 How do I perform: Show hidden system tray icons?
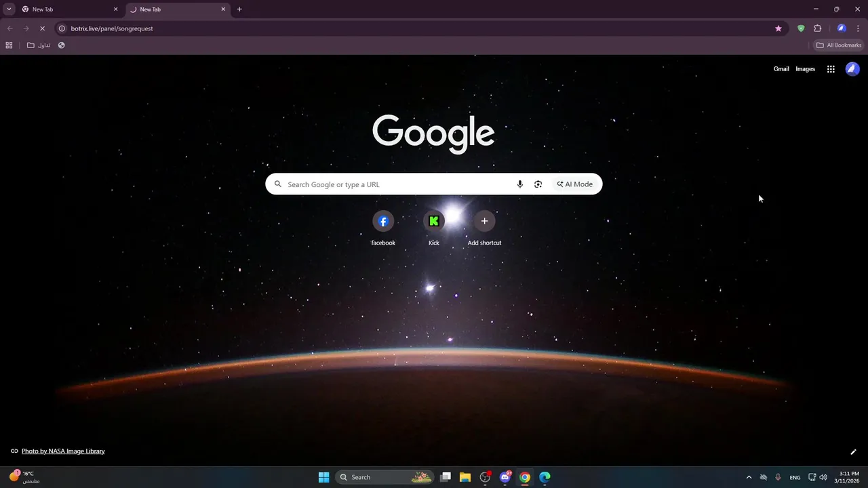[749, 477]
